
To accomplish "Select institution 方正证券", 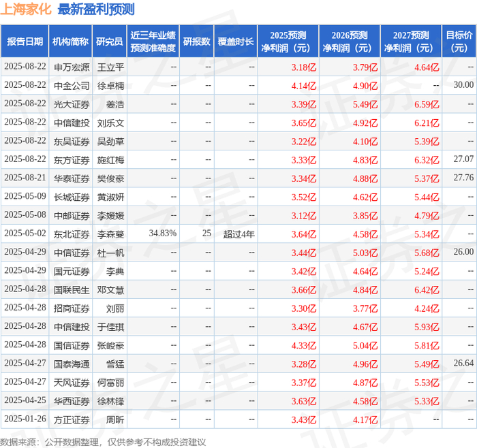I will [72, 419].
